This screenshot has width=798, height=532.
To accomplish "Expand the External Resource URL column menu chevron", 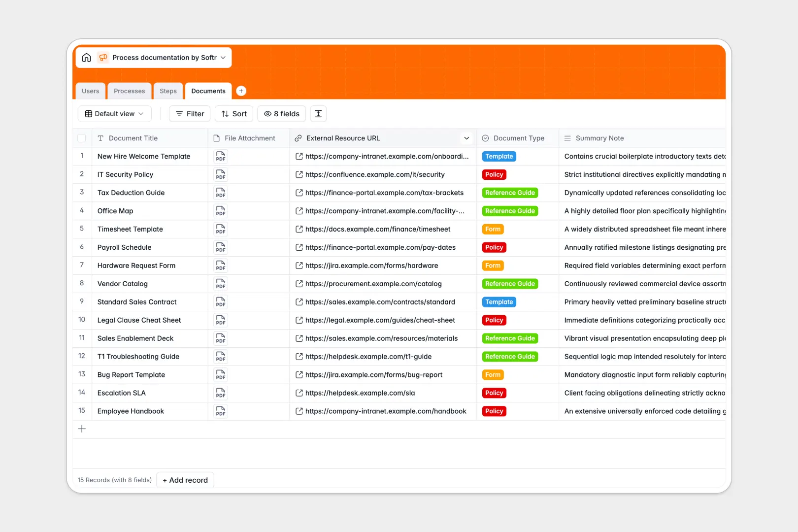I will point(466,138).
